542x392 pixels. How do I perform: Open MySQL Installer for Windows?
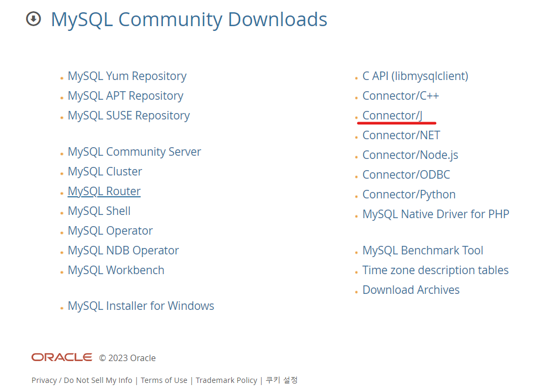pyautogui.click(x=140, y=306)
